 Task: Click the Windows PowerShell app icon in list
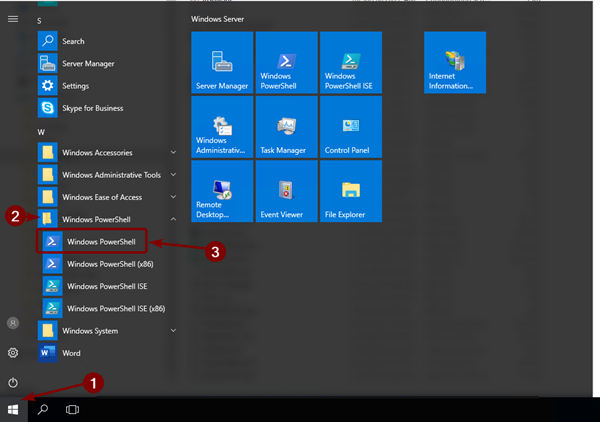tap(52, 241)
